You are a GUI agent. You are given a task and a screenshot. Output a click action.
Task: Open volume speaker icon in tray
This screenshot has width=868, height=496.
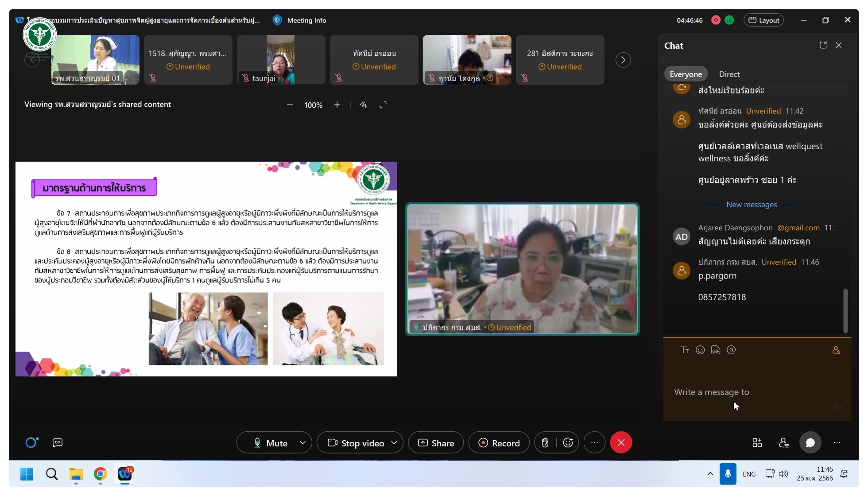coord(783,474)
